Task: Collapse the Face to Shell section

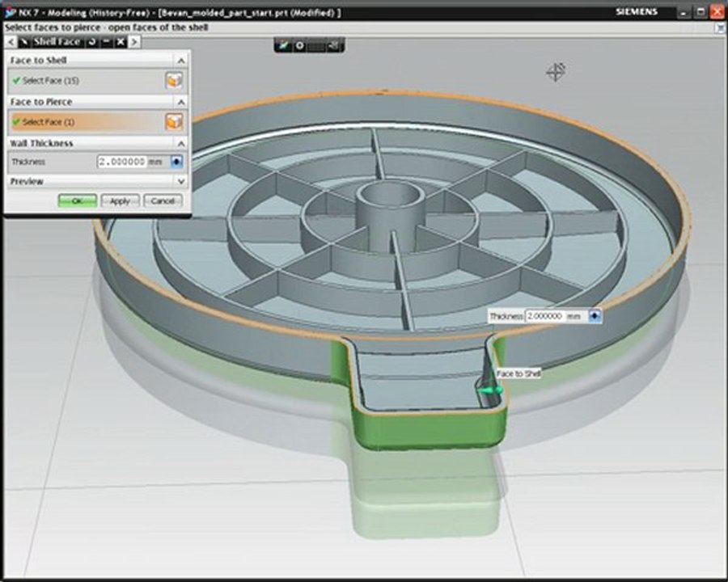Action: click(x=181, y=61)
